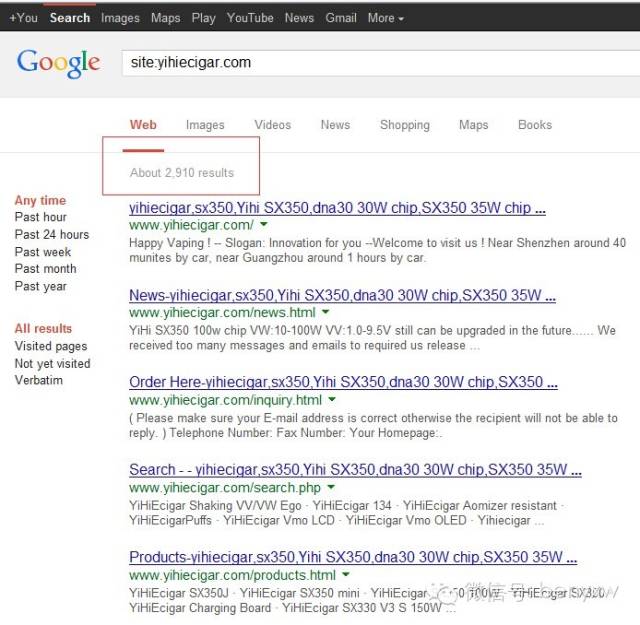
Task: Expand the More menu in top bar
Action: pyautogui.click(x=385, y=18)
